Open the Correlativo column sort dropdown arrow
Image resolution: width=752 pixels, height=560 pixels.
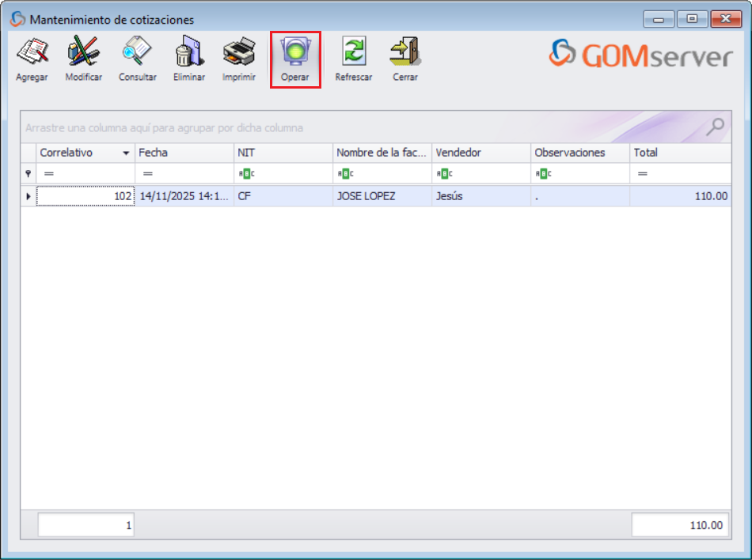click(127, 153)
